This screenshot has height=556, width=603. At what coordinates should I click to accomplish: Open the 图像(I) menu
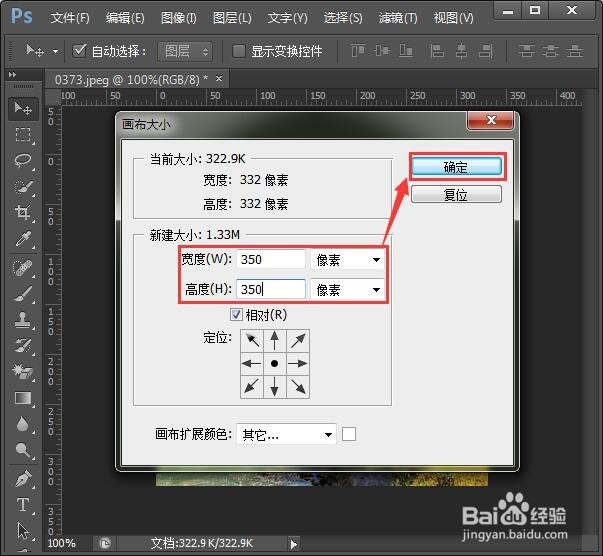(x=178, y=18)
